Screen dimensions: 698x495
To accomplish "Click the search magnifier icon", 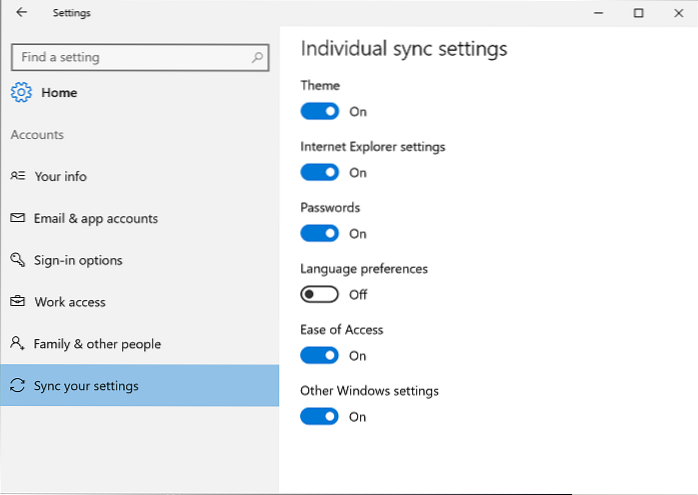I will [257, 58].
